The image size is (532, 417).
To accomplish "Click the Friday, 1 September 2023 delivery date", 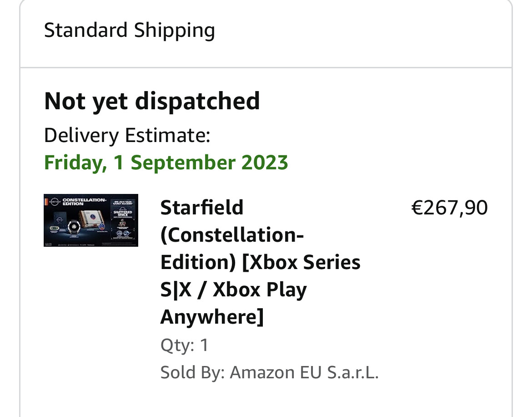I will click(x=166, y=163).
